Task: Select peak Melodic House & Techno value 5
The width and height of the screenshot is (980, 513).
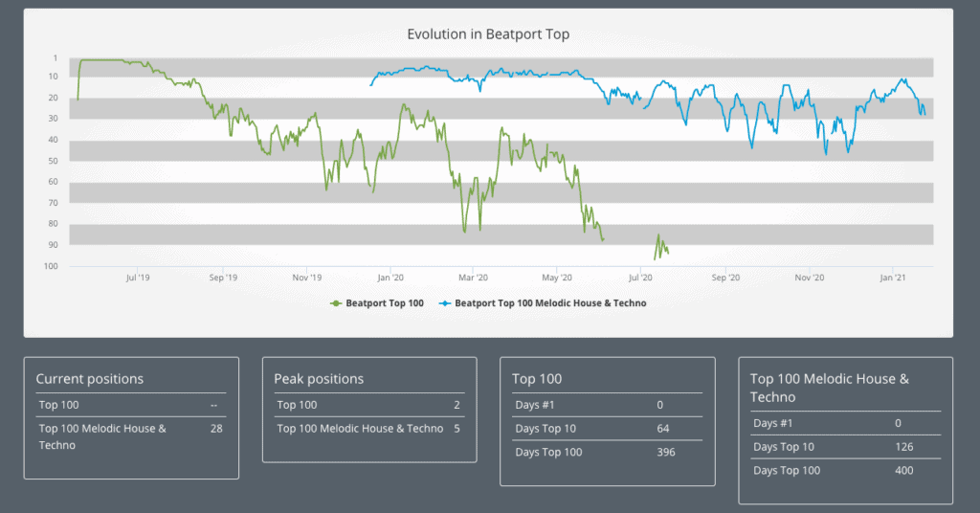Action: pyautogui.click(x=457, y=429)
